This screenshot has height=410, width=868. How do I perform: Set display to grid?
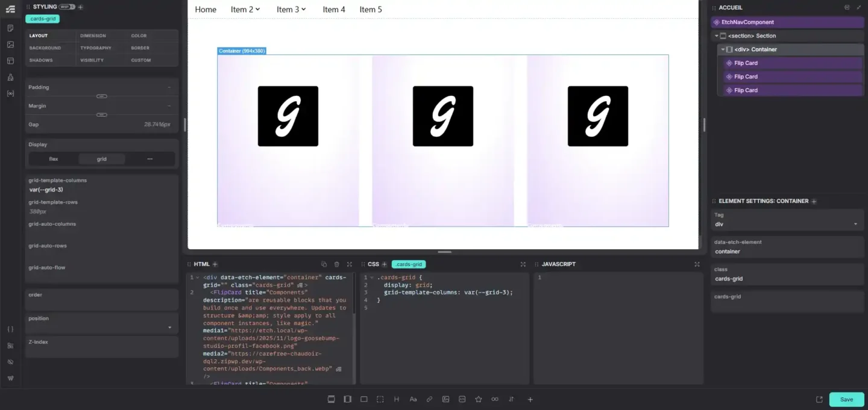[101, 159]
